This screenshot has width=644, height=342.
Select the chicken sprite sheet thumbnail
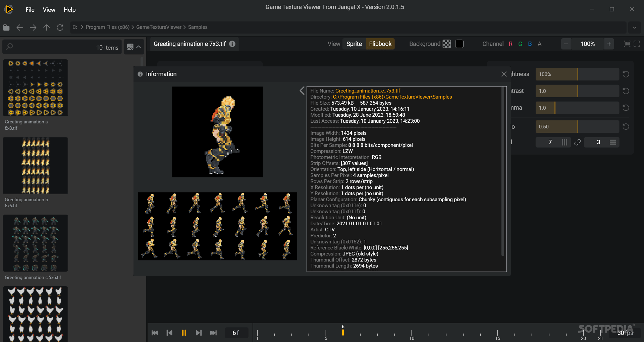click(x=35, y=314)
